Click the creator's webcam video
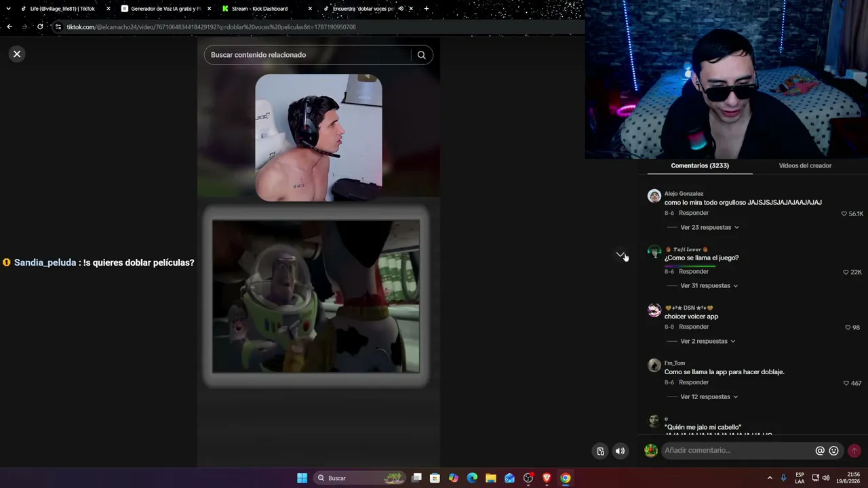Image resolution: width=868 pixels, height=488 pixels. point(319,138)
